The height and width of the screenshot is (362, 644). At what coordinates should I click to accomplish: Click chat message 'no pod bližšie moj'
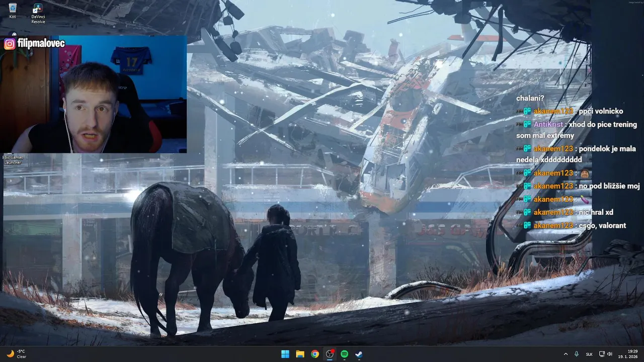tap(609, 186)
